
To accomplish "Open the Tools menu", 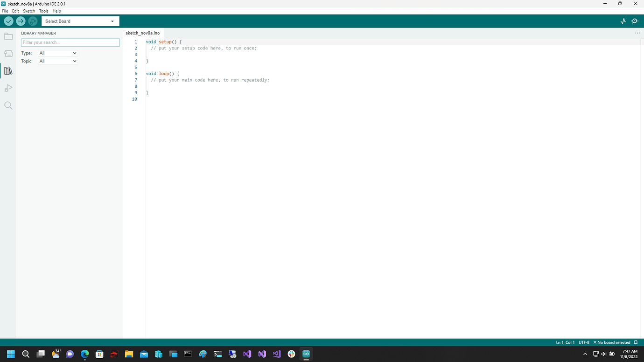I will click(43, 11).
